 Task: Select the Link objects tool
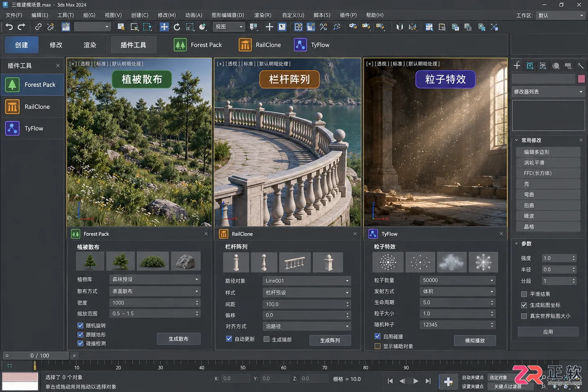tap(38, 27)
